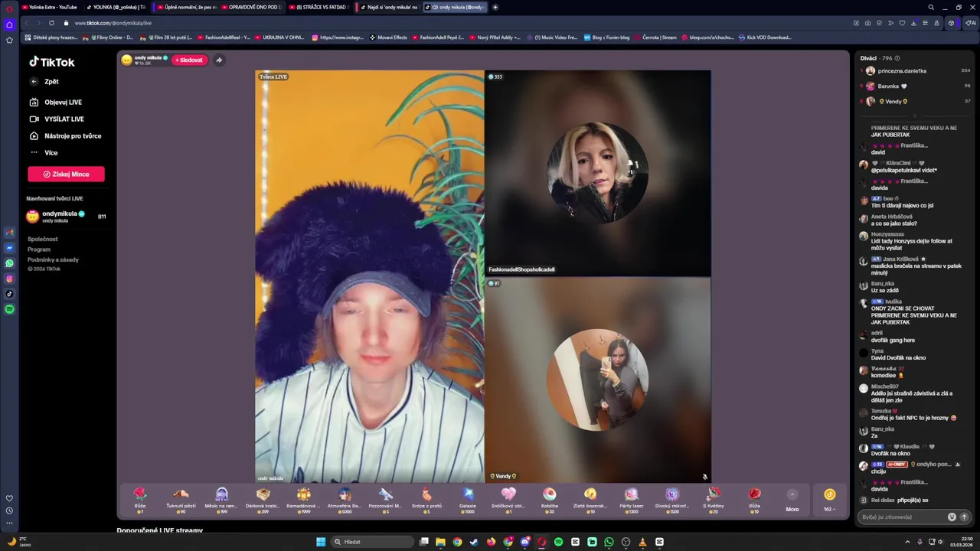This screenshot has width=980, height=551.
Task: Click the Sledovat follow button
Action: pos(189,60)
